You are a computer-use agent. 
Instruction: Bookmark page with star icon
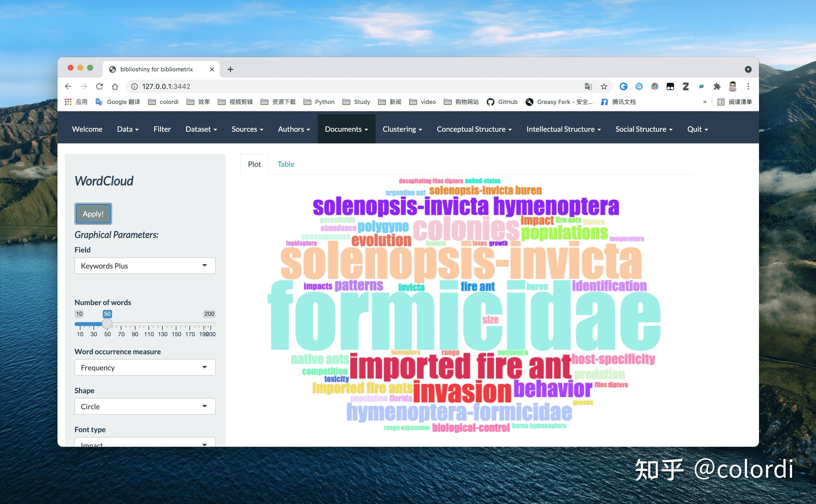click(x=604, y=86)
